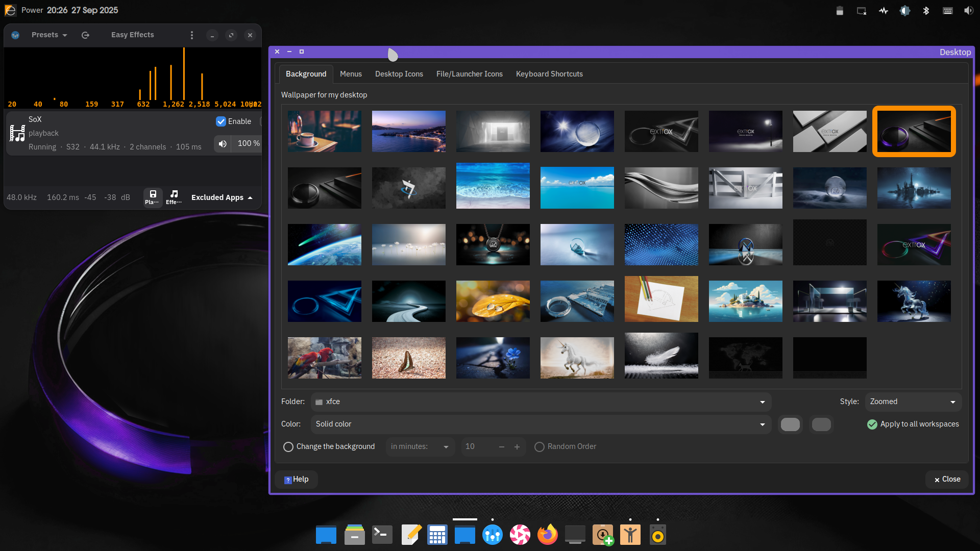Uncheck the SoX Enable checkbox
The image size is (980, 551).
221,121
